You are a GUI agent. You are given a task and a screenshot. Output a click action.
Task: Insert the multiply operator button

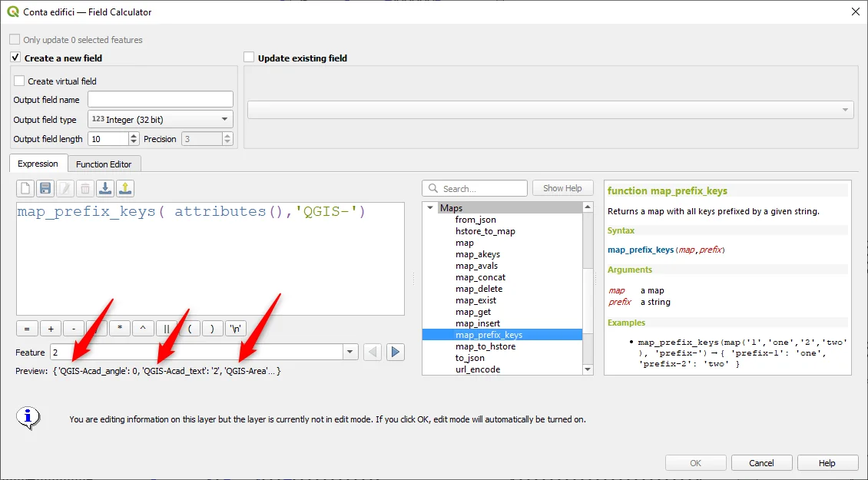click(x=120, y=328)
